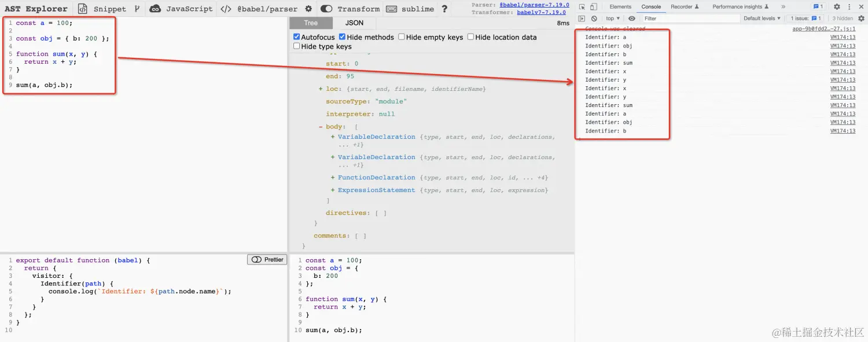The image size is (868, 342).
Task: Click interpreter: null tree row
Action: point(360,114)
